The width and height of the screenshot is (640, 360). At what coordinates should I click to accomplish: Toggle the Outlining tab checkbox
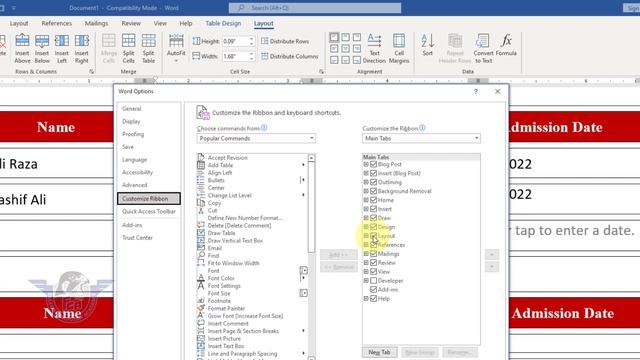[x=373, y=182]
